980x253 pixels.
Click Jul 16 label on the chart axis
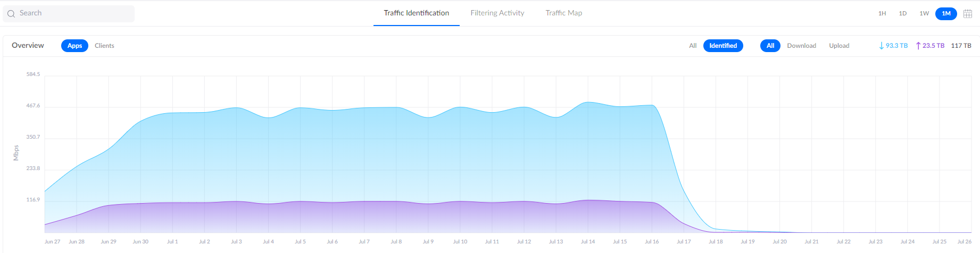(652, 242)
